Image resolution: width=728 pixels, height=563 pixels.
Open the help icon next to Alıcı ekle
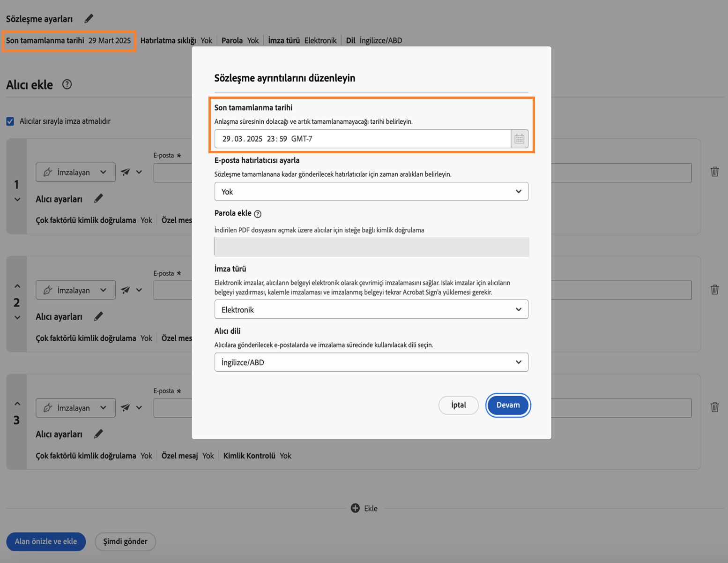click(67, 84)
